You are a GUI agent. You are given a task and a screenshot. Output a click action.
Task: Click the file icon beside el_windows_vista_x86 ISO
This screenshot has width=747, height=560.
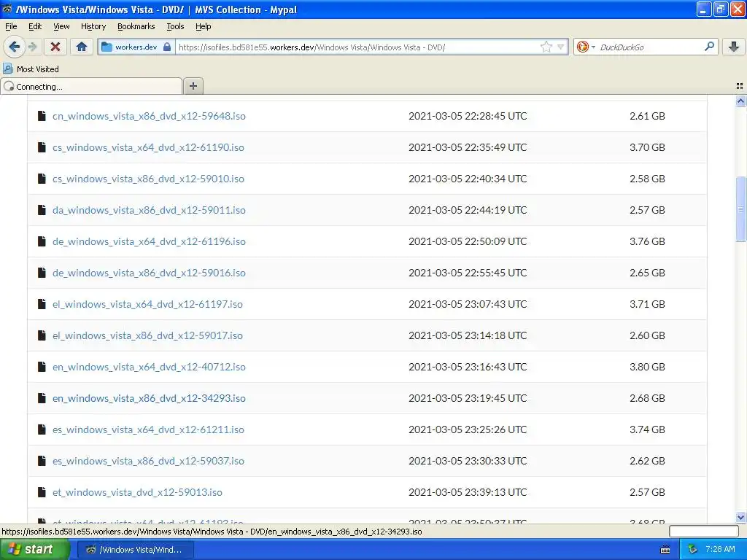(x=42, y=335)
